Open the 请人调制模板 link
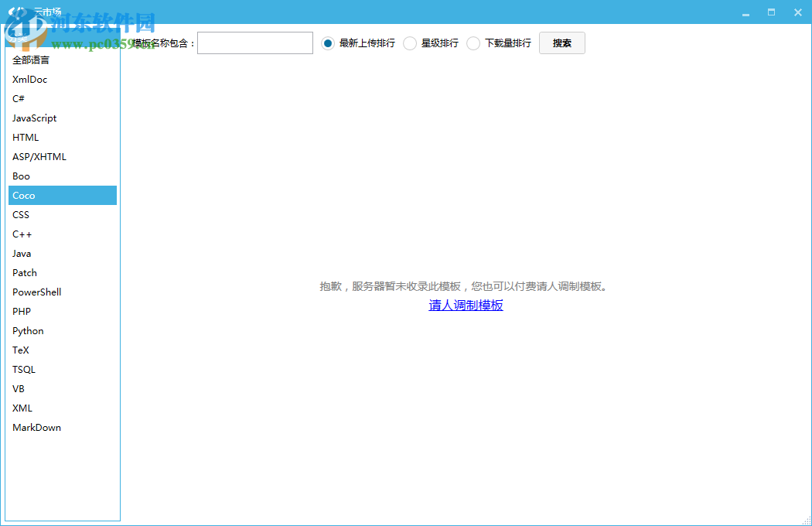This screenshot has width=812, height=526. click(466, 306)
